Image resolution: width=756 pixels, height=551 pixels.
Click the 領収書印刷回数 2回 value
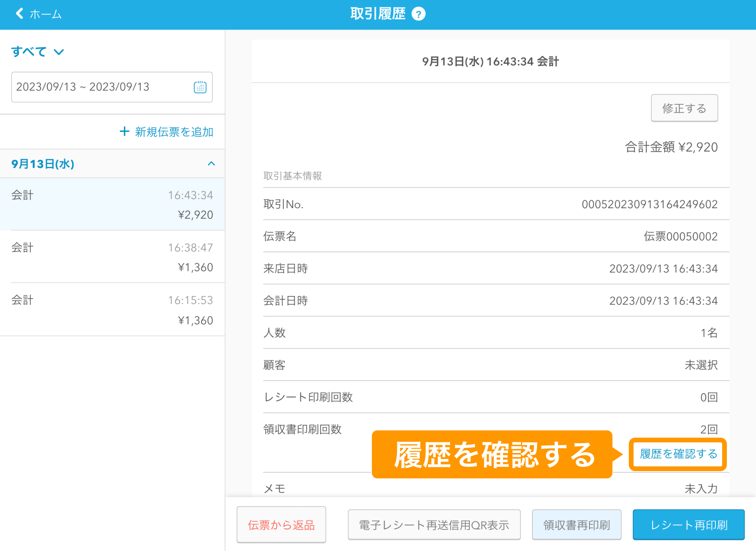709,429
